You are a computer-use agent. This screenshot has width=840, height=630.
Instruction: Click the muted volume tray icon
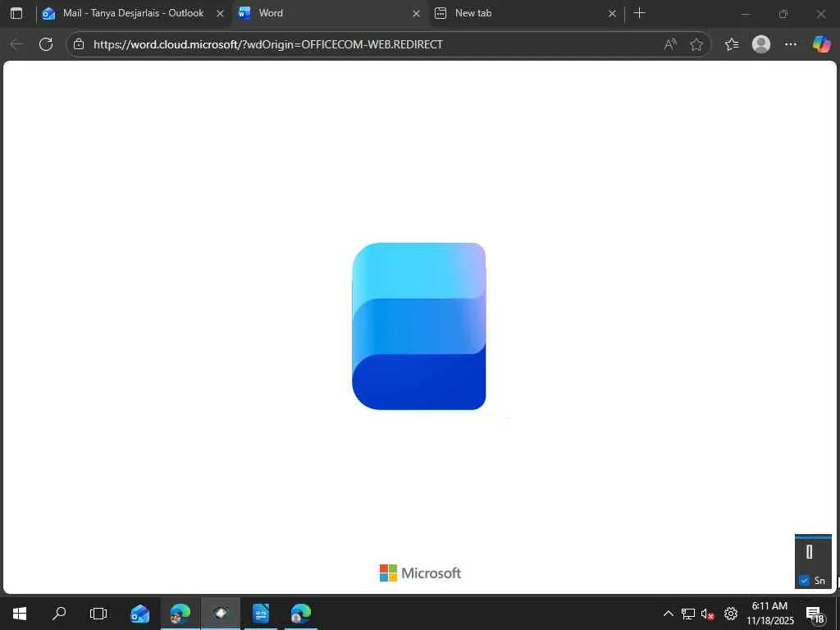click(708, 614)
